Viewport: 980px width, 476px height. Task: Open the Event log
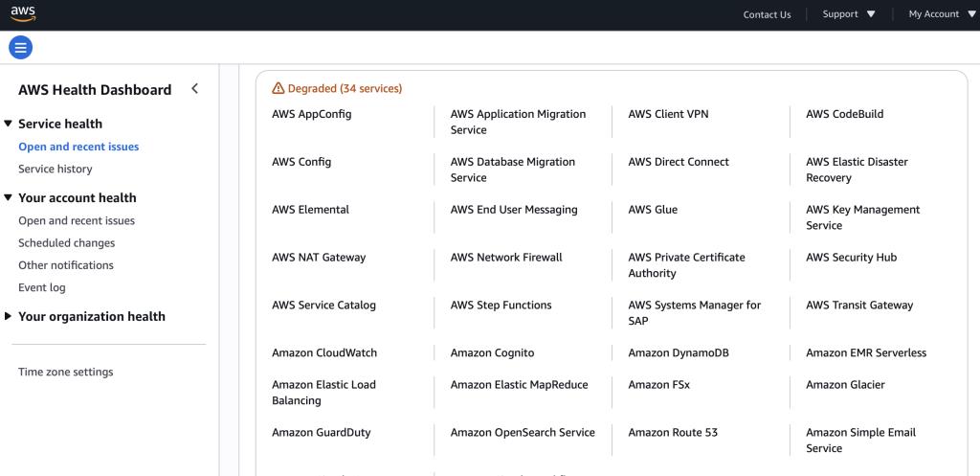(41, 287)
